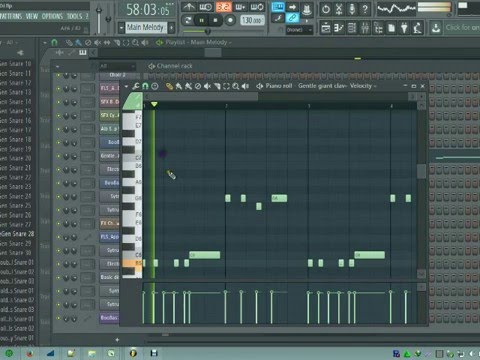Select slice tool in Piano roll toolbar
This screenshot has height=360, width=480.
[x=217, y=86]
